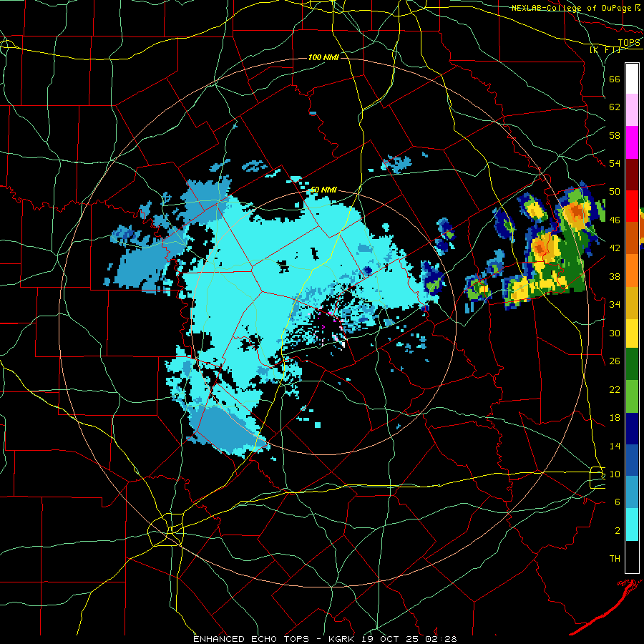Click the dark orange legend swatch
Image resolution: width=644 pixels, height=644 pixels.
[632, 238]
